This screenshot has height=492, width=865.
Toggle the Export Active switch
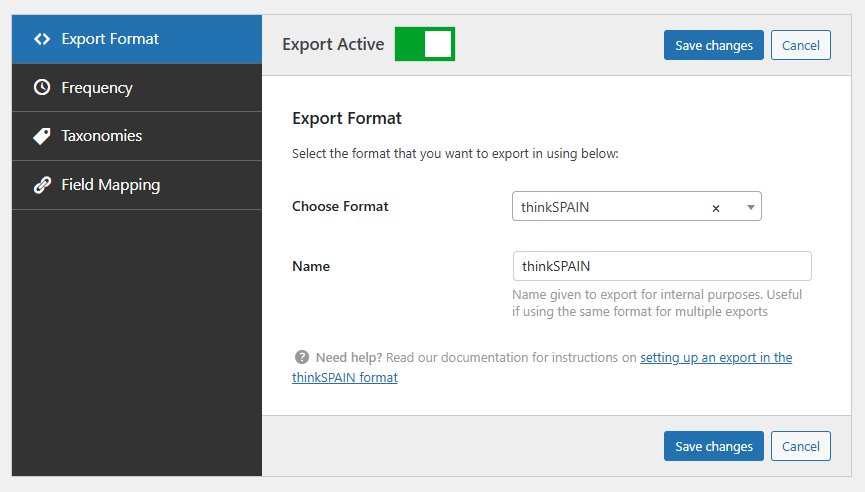pyautogui.click(x=425, y=44)
